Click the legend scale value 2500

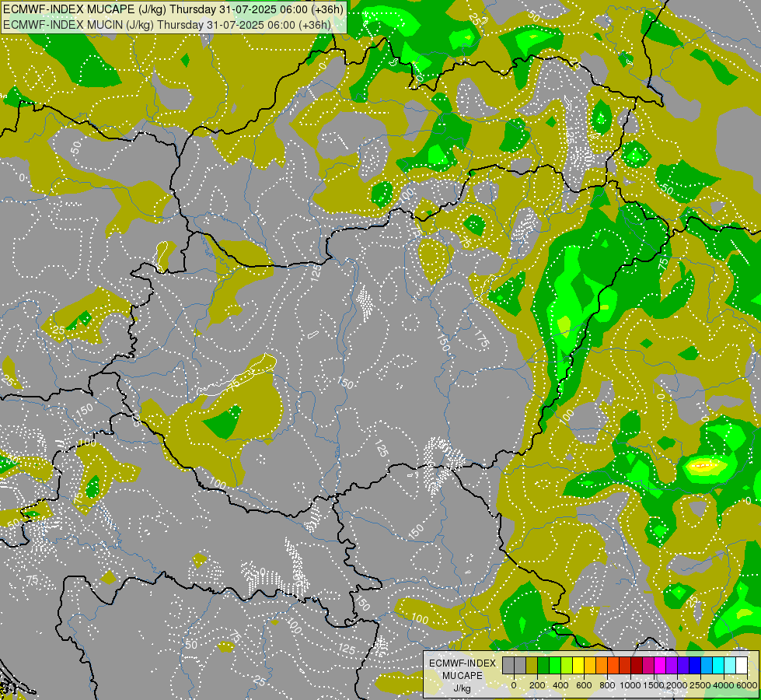(x=700, y=685)
